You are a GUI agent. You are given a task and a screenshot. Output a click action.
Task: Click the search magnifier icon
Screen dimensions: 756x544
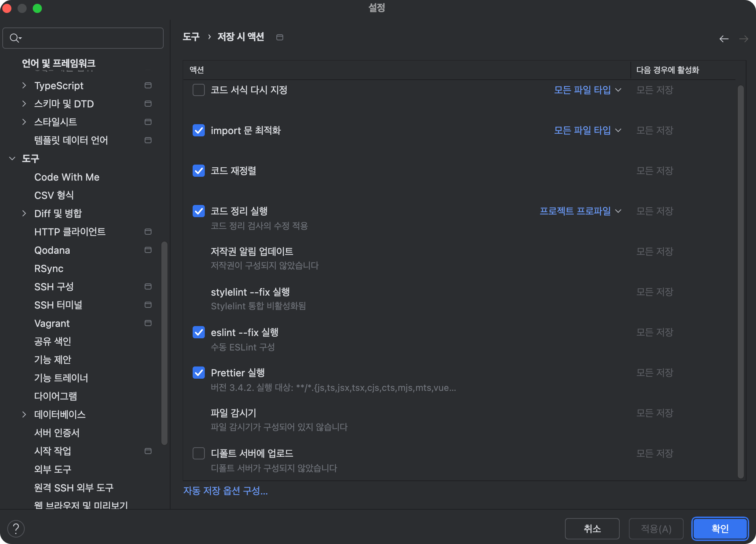click(x=15, y=38)
